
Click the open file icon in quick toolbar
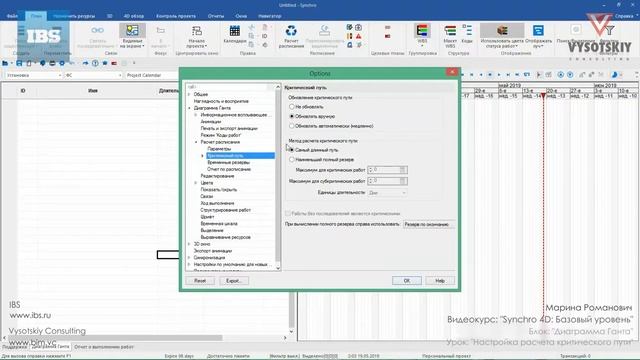(5, 63)
